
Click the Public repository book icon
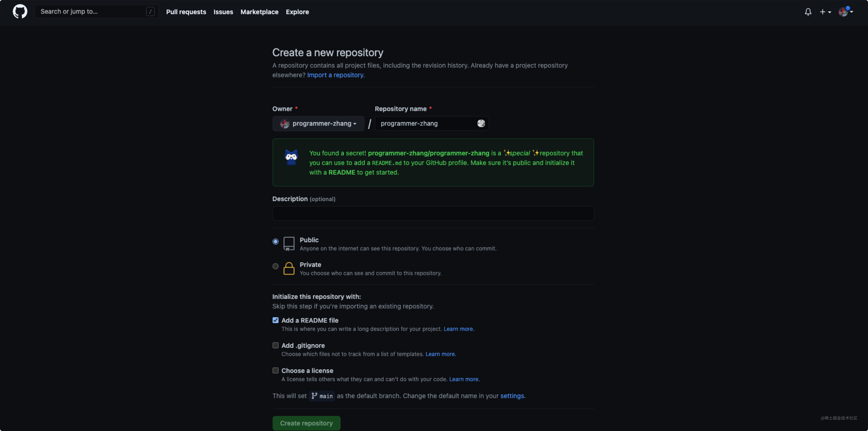tap(289, 243)
